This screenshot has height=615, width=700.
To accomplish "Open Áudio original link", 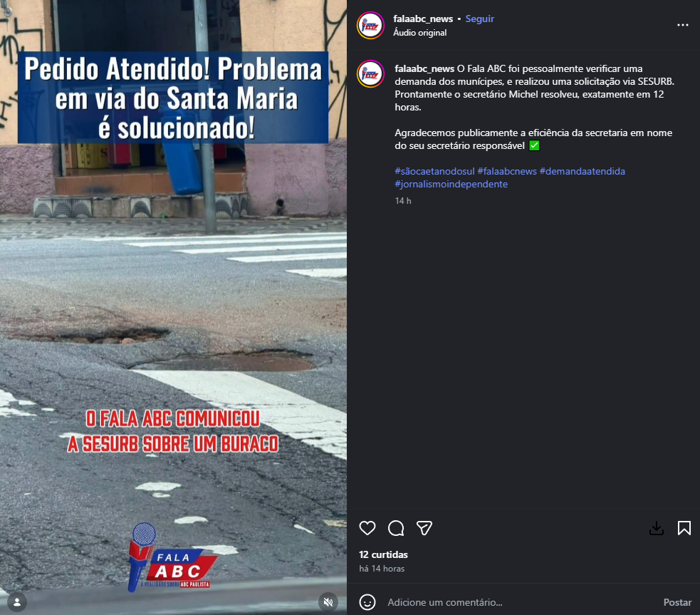I will [419, 33].
